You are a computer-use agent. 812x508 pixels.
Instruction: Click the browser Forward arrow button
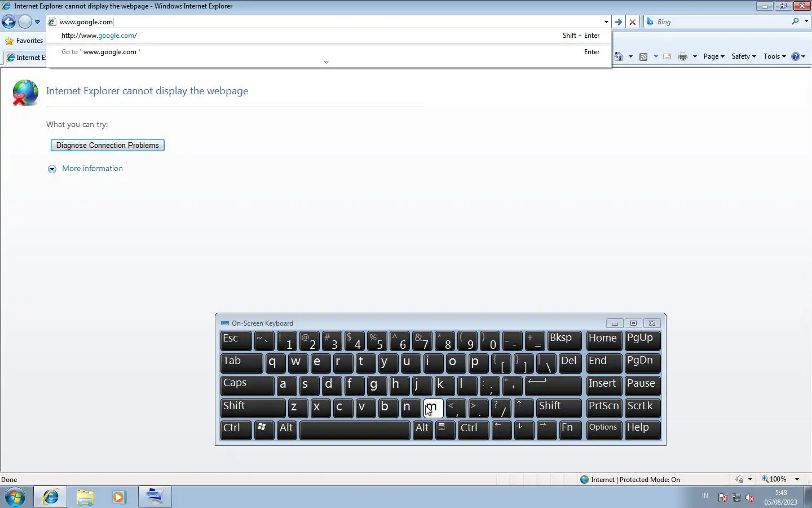click(25, 22)
